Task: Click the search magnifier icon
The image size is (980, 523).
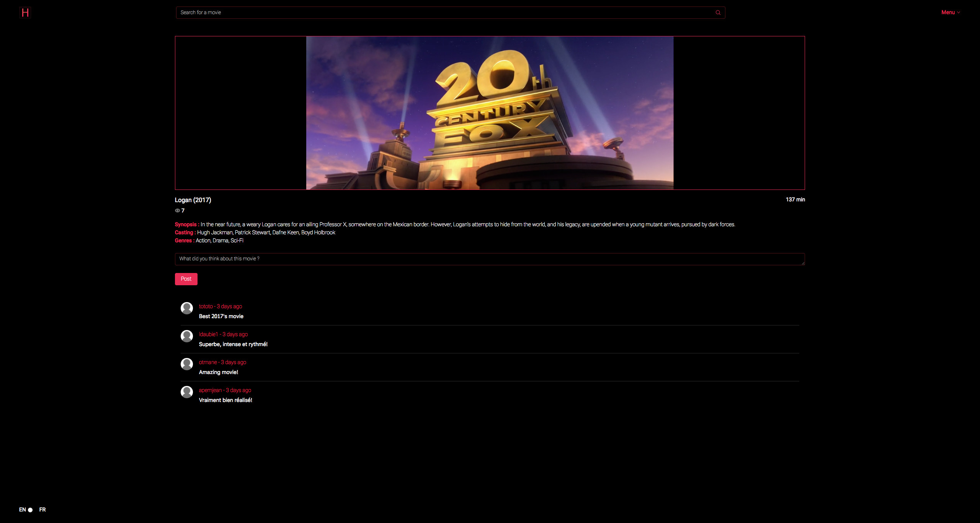Action: coord(718,13)
